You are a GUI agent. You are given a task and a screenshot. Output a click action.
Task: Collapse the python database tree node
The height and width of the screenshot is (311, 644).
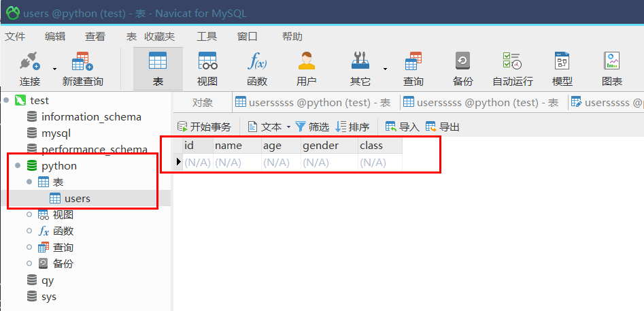pyautogui.click(x=18, y=166)
